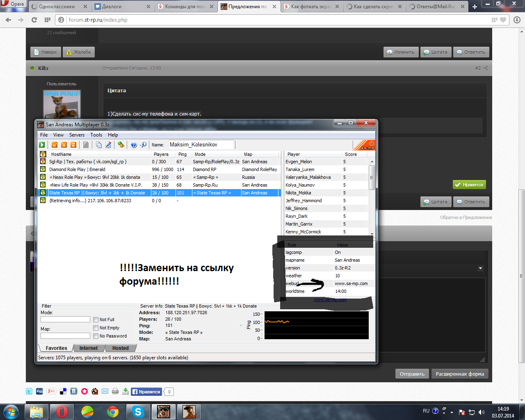Enable the Not Empty filter checkbox
The image size is (525, 420).
point(96,328)
